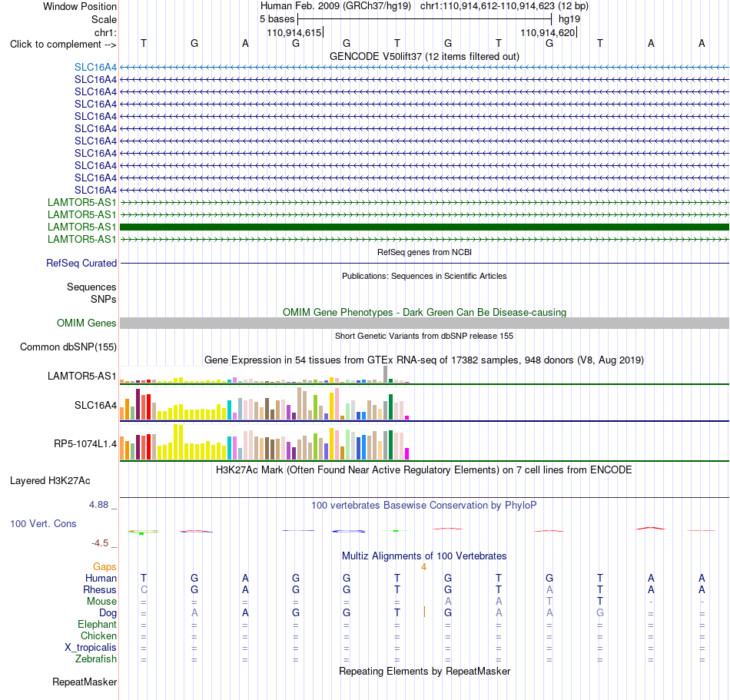Open the 'GENCODE V50lift37 (12 items filtered out)' track title
This screenshot has height=700, width=730.
coord(424,56)
